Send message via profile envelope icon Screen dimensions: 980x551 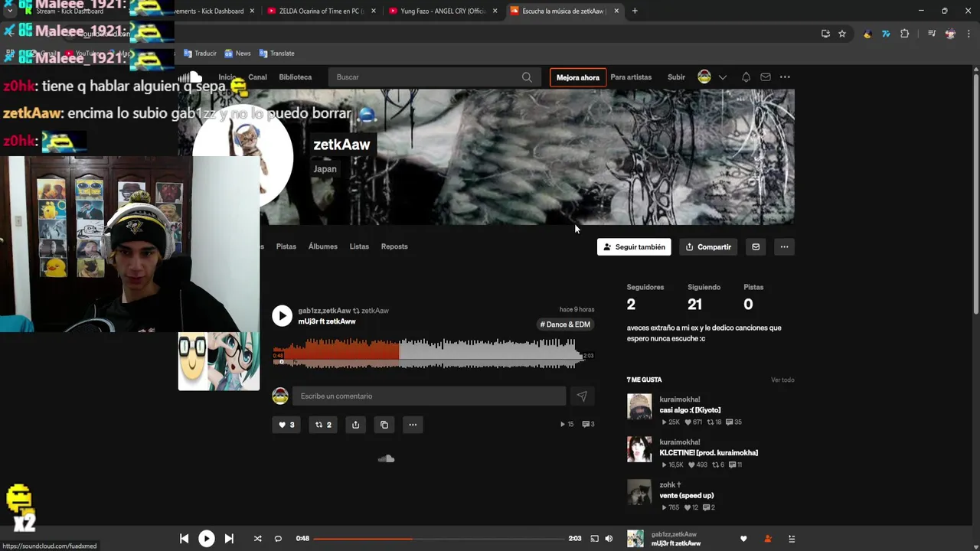click(756, 247)
